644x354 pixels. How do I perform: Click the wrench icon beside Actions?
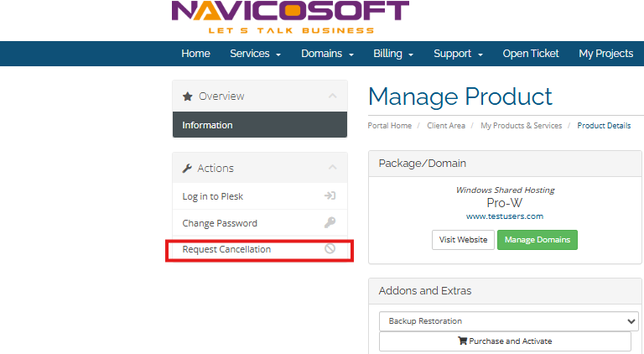(188, 169)
